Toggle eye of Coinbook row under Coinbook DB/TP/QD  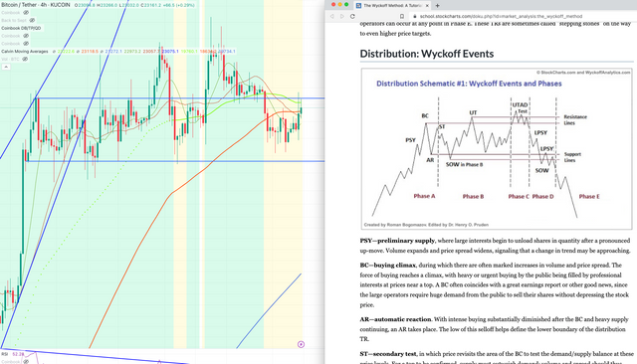point(26,36)
